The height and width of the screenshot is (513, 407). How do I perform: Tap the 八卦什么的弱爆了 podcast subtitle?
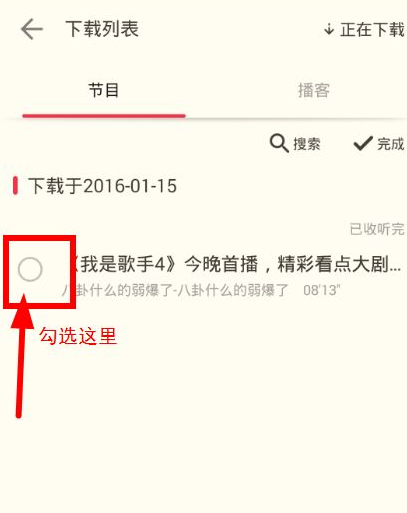tap(175, 290)
